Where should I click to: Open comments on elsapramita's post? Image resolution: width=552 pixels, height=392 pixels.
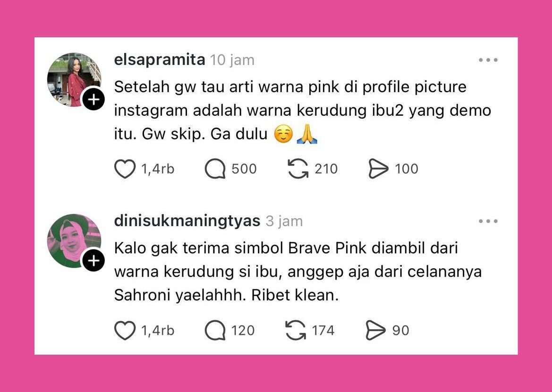click(215, 169)
